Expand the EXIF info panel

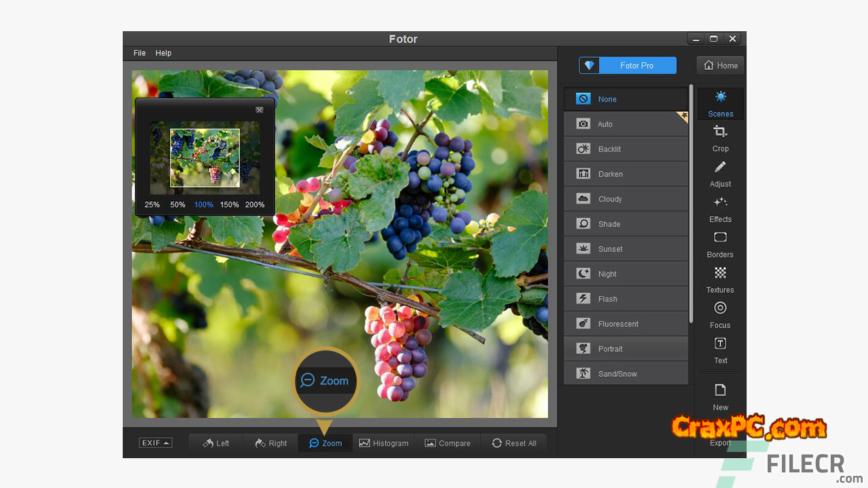(x=155, y=443)
